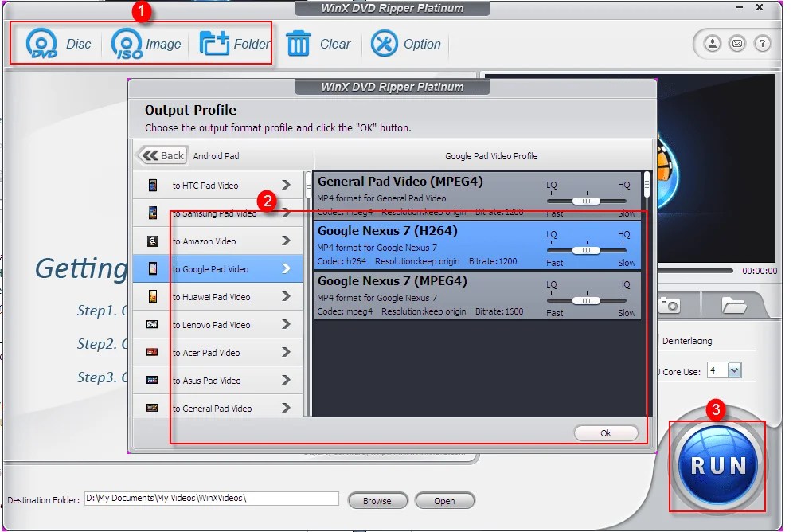Click the General Pad device icon
This screenshot has width=793, height=532.
152,408
